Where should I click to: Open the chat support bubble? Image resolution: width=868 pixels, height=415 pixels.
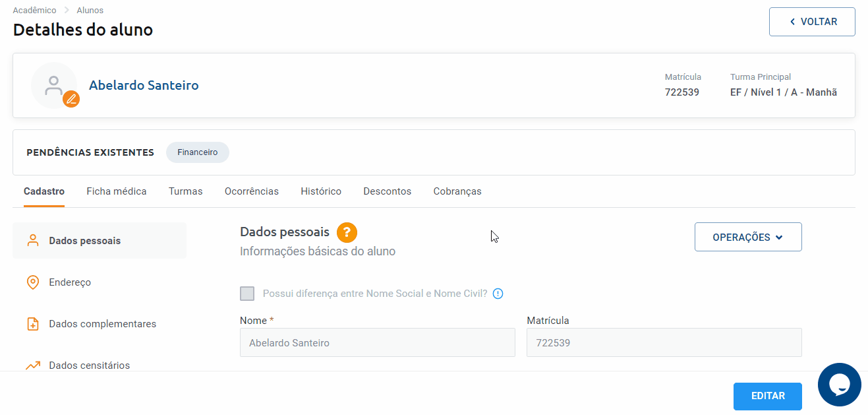pos(840,385)
